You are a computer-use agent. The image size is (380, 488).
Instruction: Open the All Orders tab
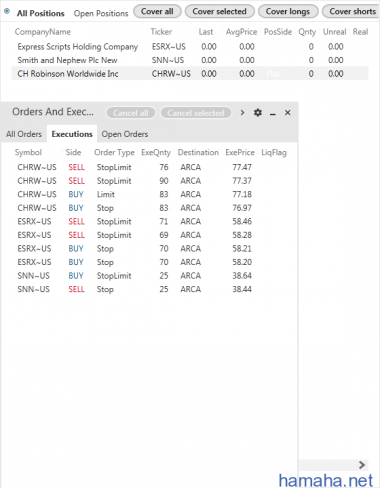click(24, 134)
